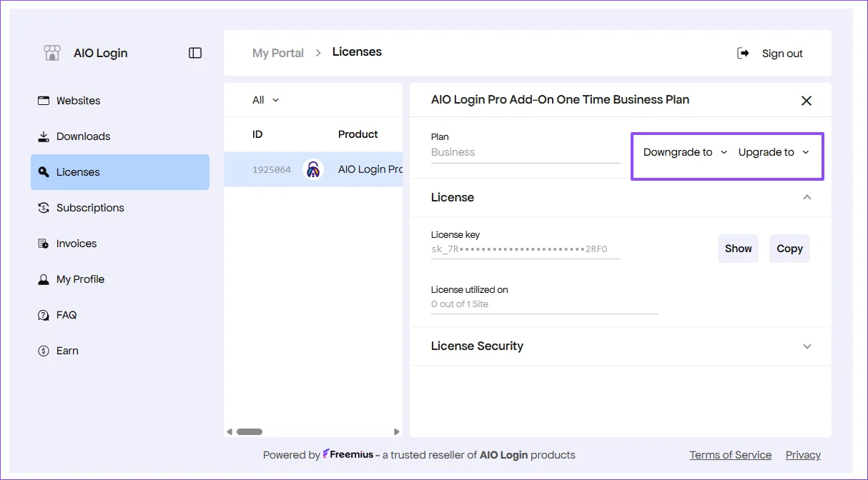Click the Websites browser window icon
This screenshot has height=480, width=868.
point(44,101)
